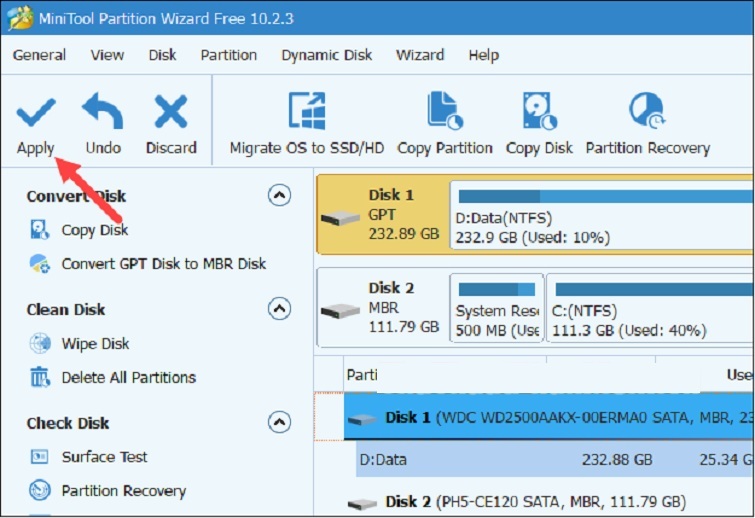This screenshot has width=755, height=518.
Task: Collapse the Convert Disk section
Action: pos(280,196)
